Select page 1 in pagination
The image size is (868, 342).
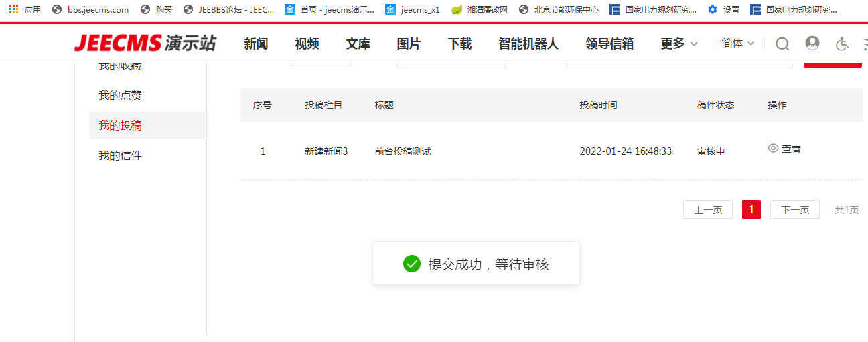751,209
